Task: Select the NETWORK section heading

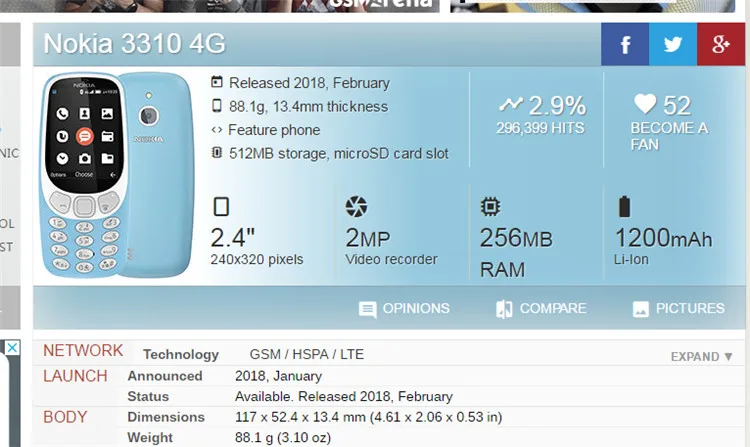Action: [83, 350]
